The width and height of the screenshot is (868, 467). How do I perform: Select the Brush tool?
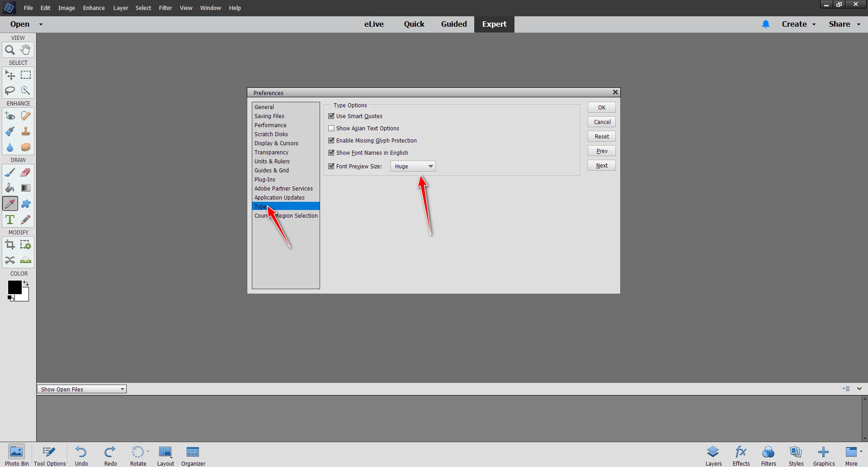[10, 172]
